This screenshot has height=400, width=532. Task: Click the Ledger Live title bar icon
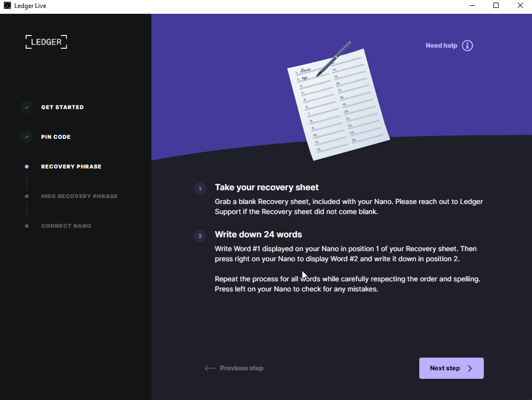pyautogui.click(x=7, y=6)
